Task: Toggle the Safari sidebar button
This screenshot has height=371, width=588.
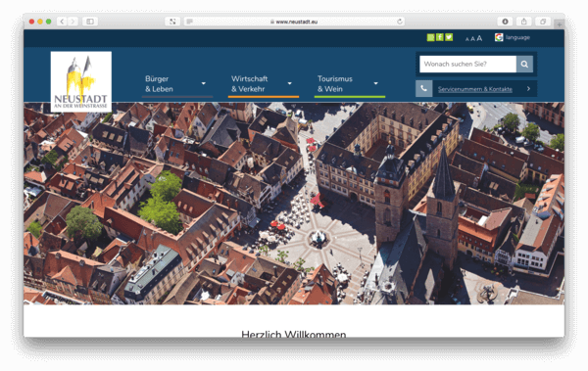Action: (90, 22)
